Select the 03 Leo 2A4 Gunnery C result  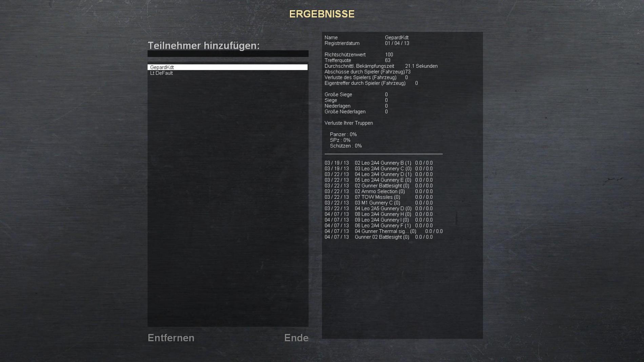pyautogui.click(x=383, y=169)
